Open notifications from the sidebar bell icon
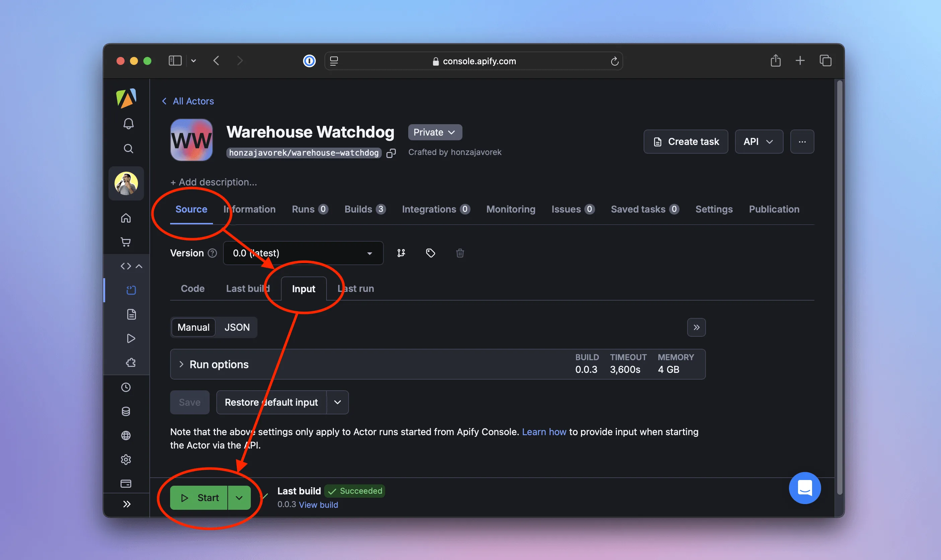 tap(128, 124)
